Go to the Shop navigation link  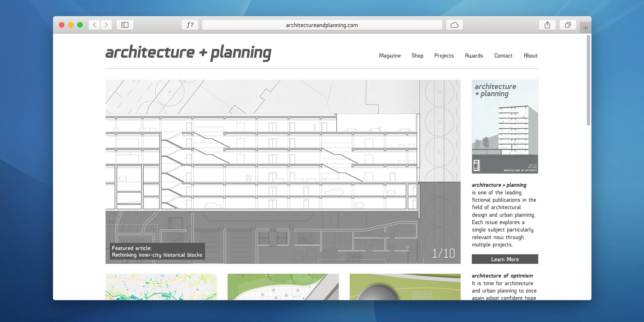click(x=417, y=56)
